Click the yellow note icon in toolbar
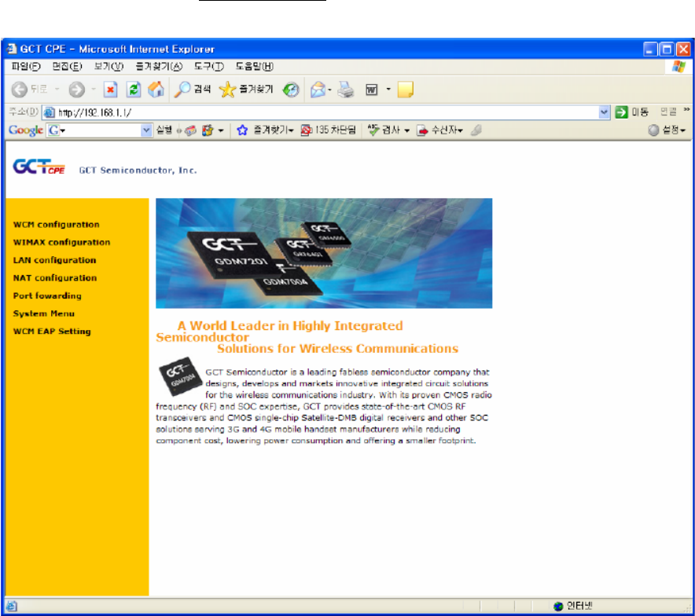The width and height of the screenshot is (695, 616). (405, 90)
